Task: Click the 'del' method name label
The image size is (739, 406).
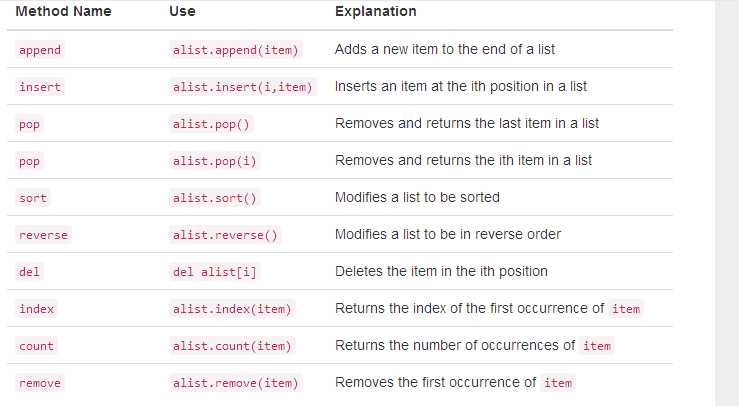Action: [29, 272]
